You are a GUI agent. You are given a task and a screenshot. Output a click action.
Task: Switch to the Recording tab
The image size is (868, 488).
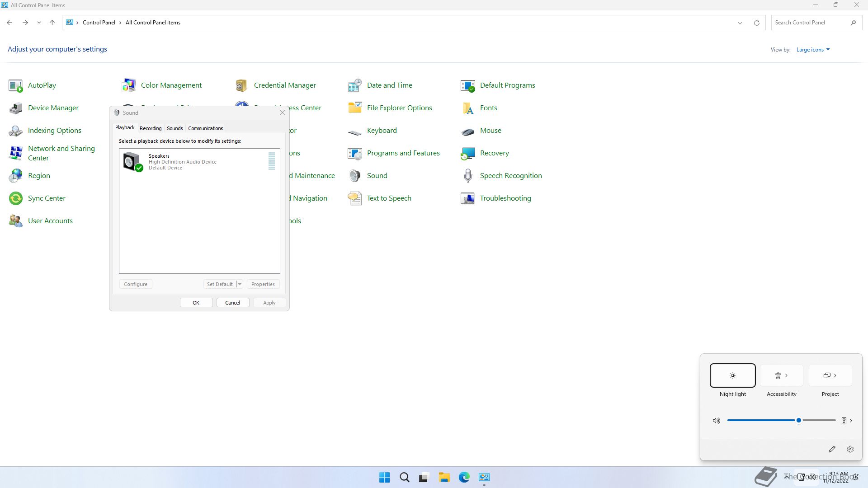[151, 128]
